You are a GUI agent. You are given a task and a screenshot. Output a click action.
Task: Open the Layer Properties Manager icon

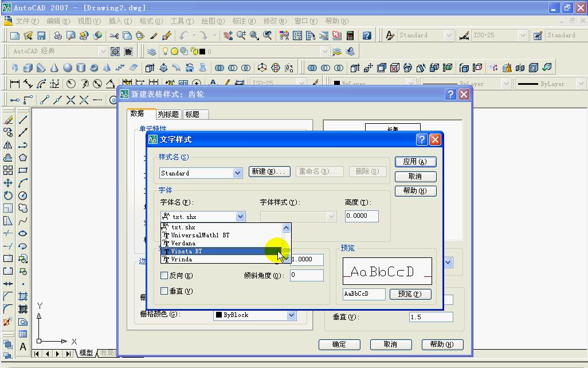coord(152,51)
